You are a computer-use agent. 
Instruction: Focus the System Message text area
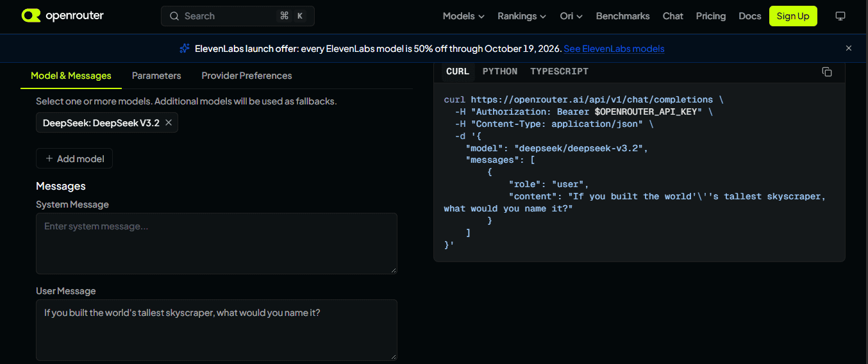click(217, 244)
